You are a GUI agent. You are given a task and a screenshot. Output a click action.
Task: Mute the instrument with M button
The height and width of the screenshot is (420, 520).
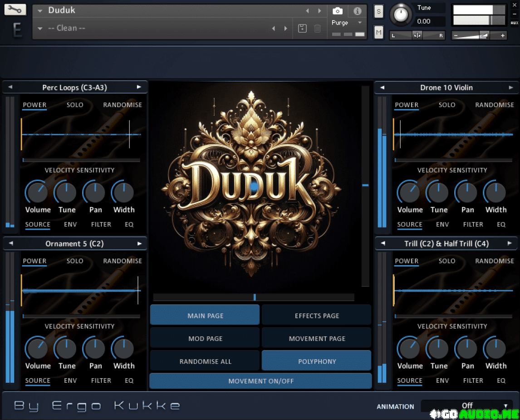tap(378, 32)
